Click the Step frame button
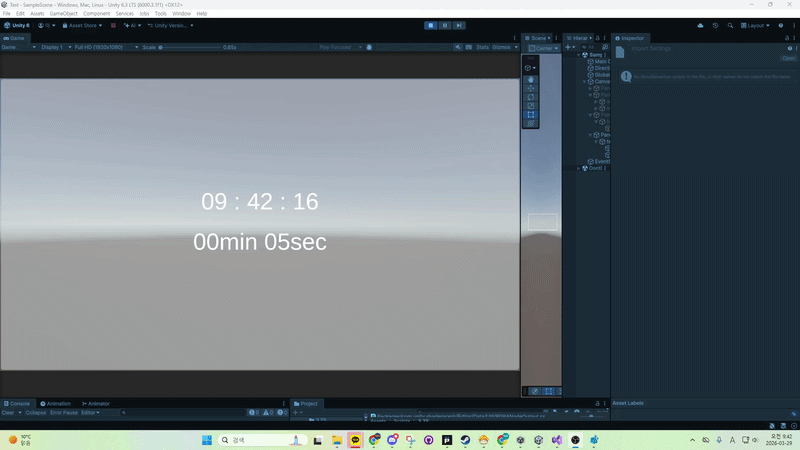The image size is (800, 450). click(x=459, y=26)
